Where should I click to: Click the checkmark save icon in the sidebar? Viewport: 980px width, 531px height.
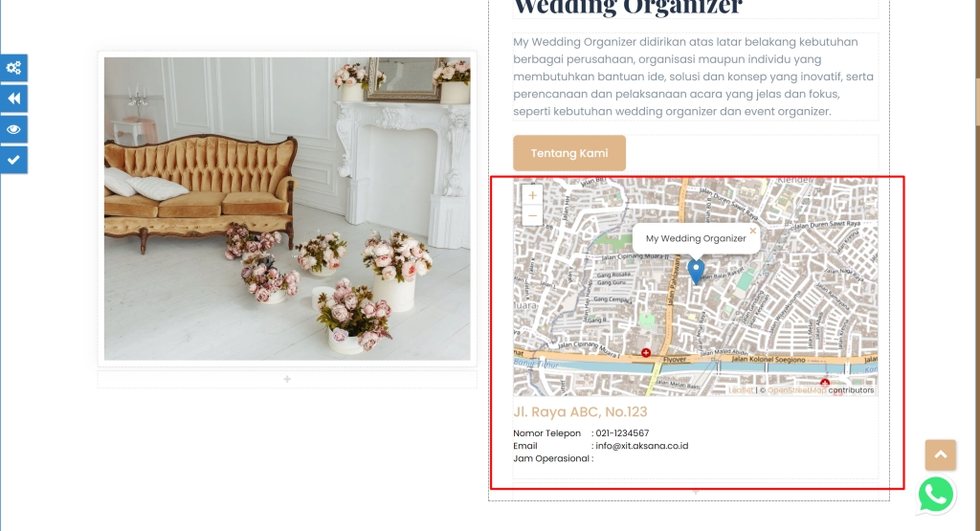(13, 160)
